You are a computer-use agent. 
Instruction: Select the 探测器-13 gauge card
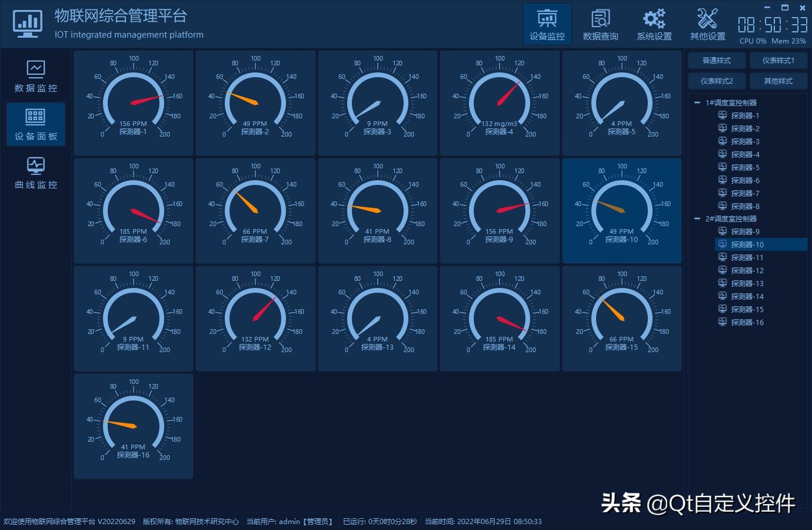pyautogui.click(x=378, y=319)
